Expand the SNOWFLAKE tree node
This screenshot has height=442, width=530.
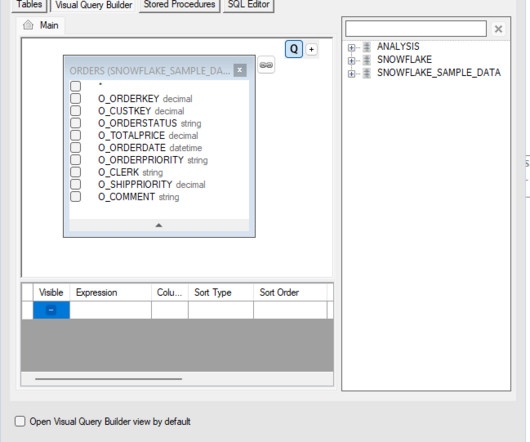(352, 60)
